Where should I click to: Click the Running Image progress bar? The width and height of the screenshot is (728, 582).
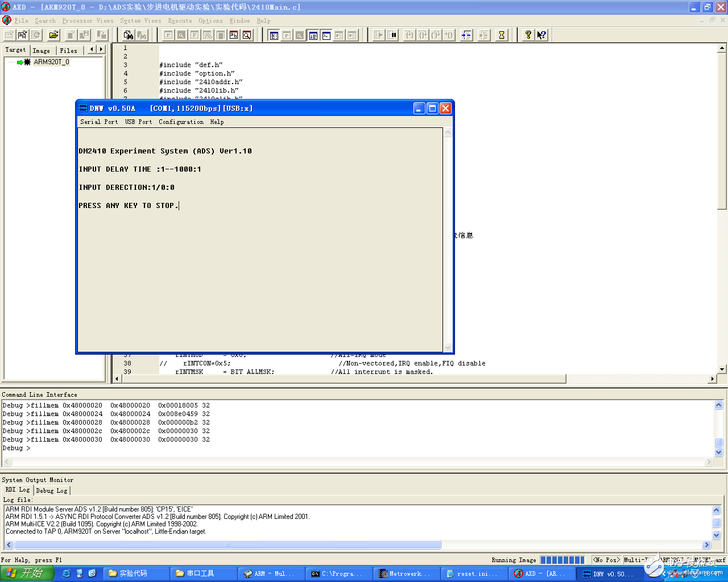coord(562,560)
